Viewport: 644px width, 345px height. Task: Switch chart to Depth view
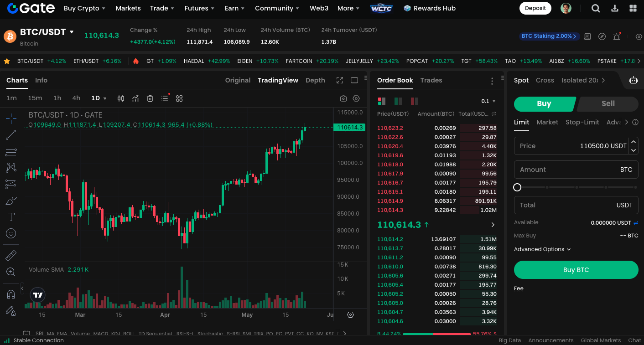[x=315, y=80]
